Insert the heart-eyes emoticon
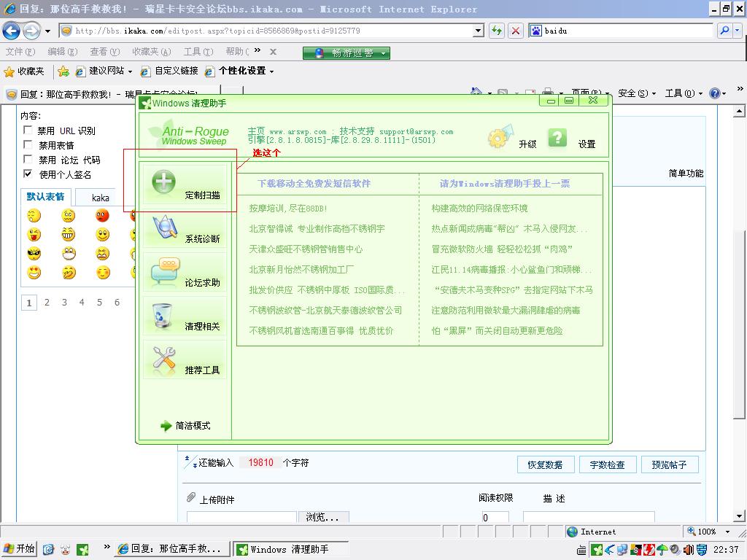Image resolution: width=747 pixels, height=560 pixels. [x=34, y=273]
